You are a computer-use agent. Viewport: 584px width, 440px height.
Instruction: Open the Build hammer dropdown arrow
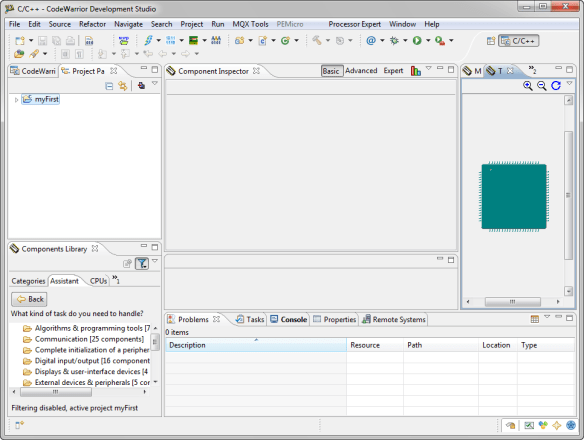pyautogui.click(x=328, y=41)
